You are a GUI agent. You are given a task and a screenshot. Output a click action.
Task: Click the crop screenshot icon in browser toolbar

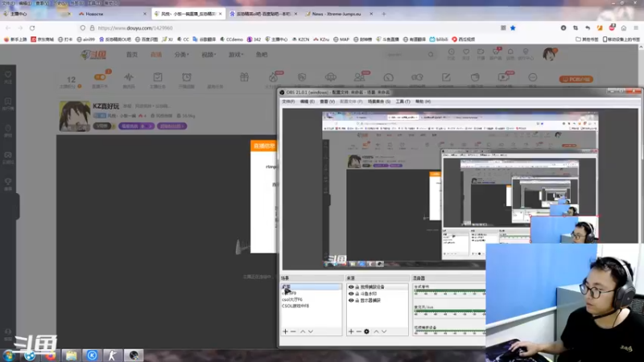pyautogui.click(x=576, y=28)
